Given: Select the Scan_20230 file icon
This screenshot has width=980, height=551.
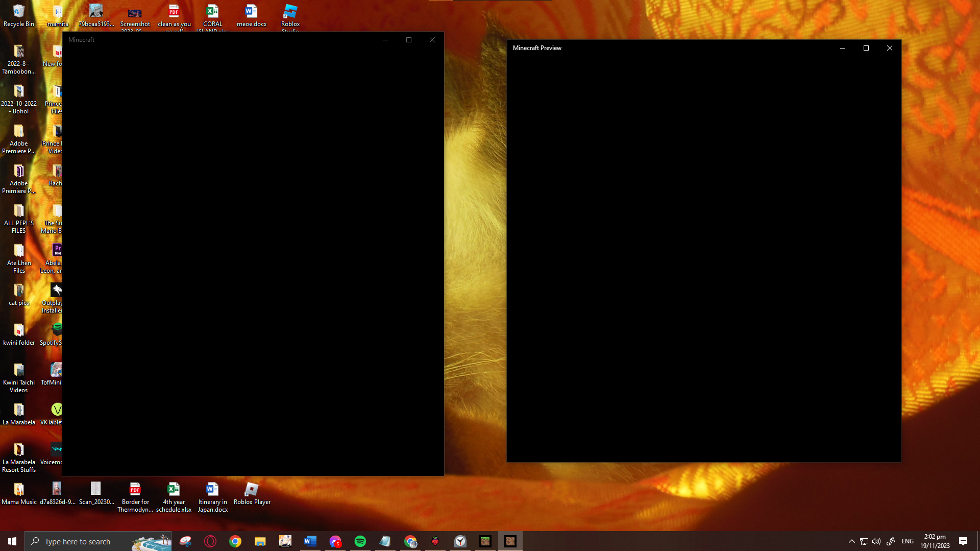Looking at the screenshot, I should tap(96, 494).
